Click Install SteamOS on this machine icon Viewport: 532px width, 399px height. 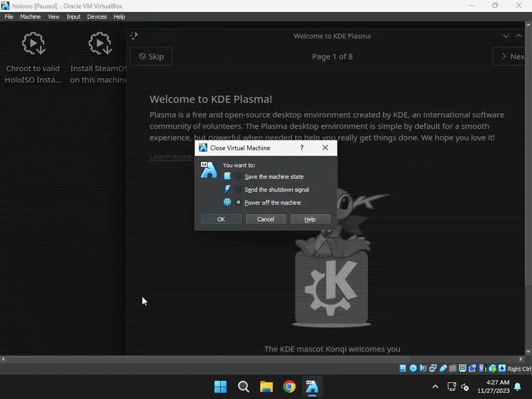[98, 58]
